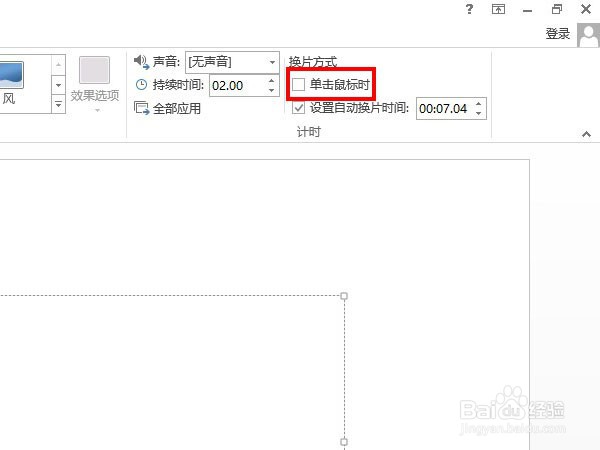Restore down the PowerPoint window
This screenshot has width=600, height=450.
click(557, 9)
